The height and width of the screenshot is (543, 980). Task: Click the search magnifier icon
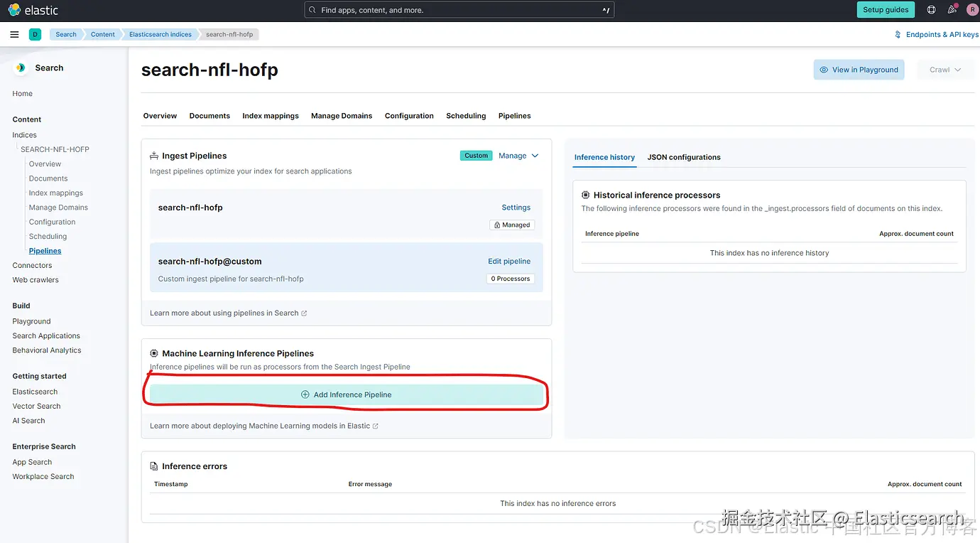click(x=312, y=10)
